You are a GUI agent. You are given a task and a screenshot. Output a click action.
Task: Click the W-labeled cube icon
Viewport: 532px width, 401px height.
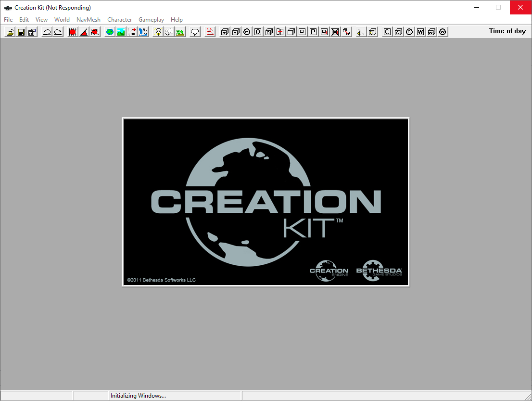pos(431,32)
